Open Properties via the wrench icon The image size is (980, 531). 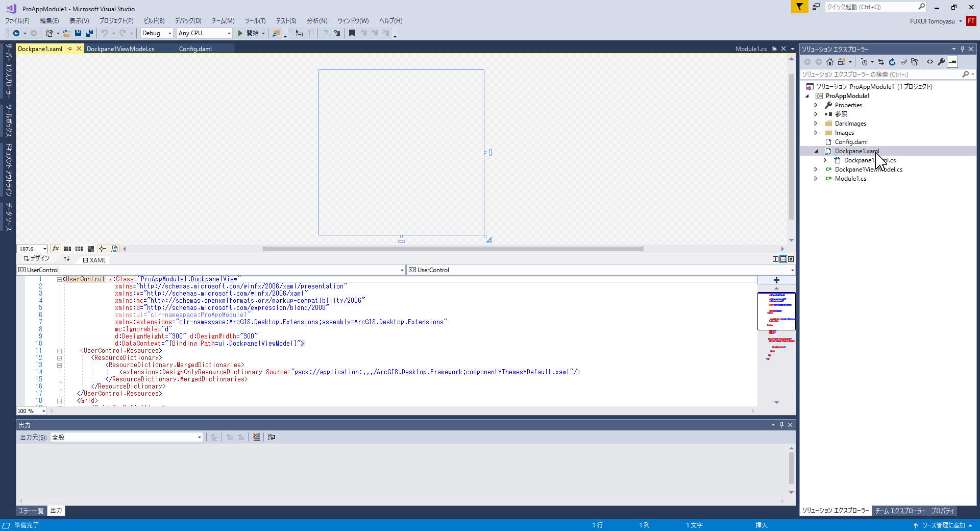[941, 62]
